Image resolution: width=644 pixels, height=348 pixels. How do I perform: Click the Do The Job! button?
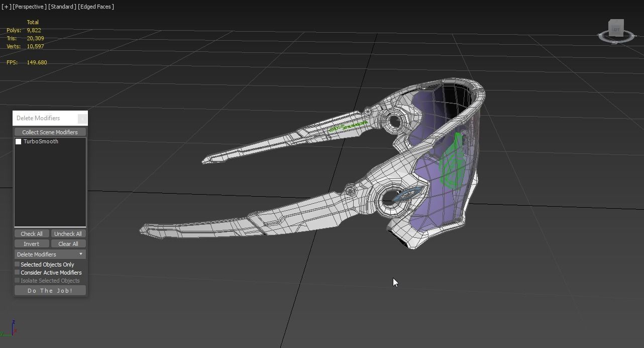50,291
